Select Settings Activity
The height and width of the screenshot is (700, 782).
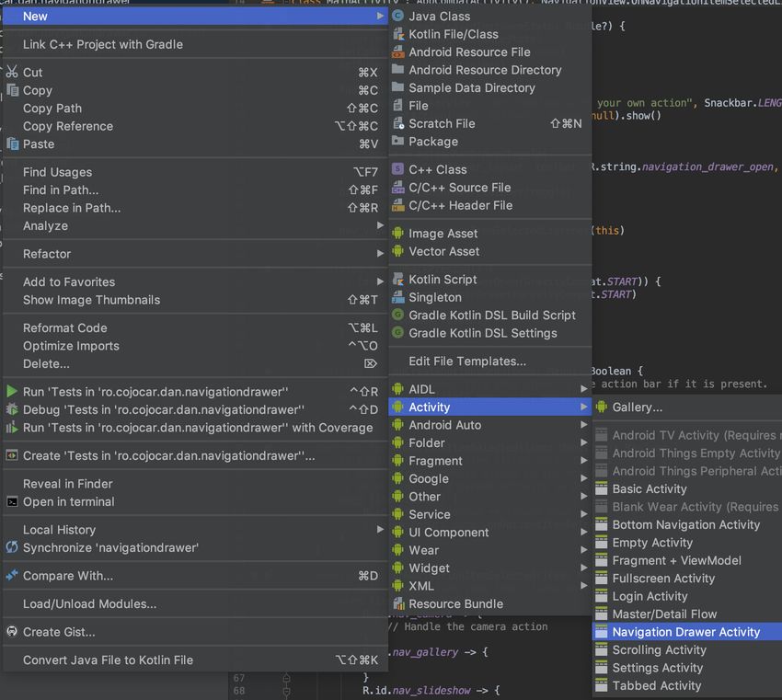(x=686, y=668)
